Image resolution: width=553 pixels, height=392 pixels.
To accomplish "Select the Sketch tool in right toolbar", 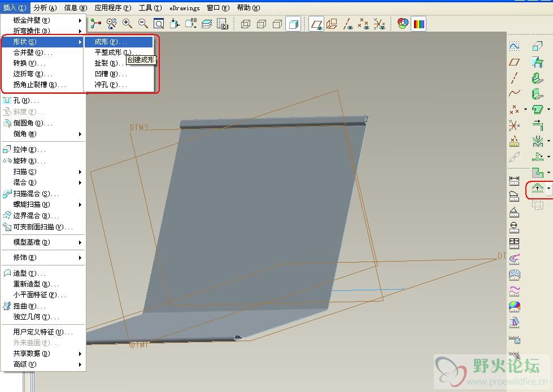I will tap(514, 46).
